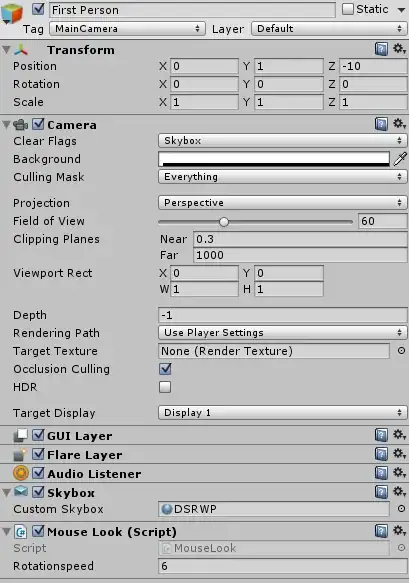The width and height of the screenshot is (409, 583).
Task: Click the Rotationspeed value field
Action: 283,566
